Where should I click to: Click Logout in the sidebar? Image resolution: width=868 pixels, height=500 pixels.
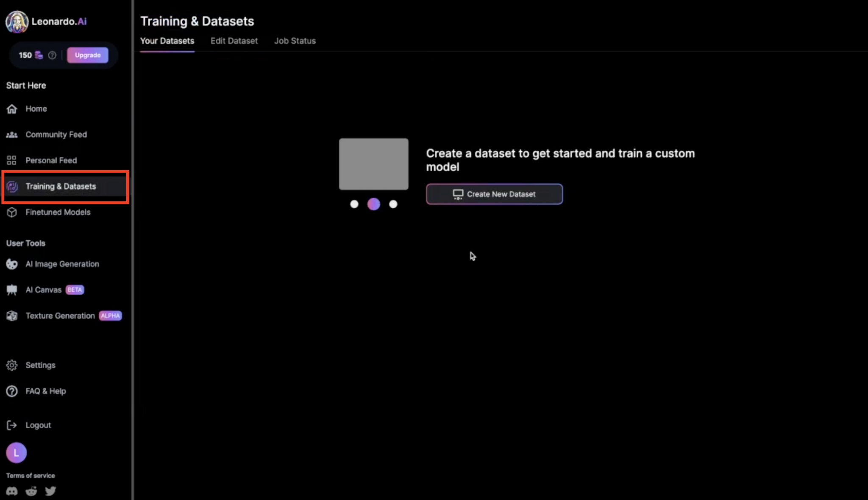pos(38,425)
